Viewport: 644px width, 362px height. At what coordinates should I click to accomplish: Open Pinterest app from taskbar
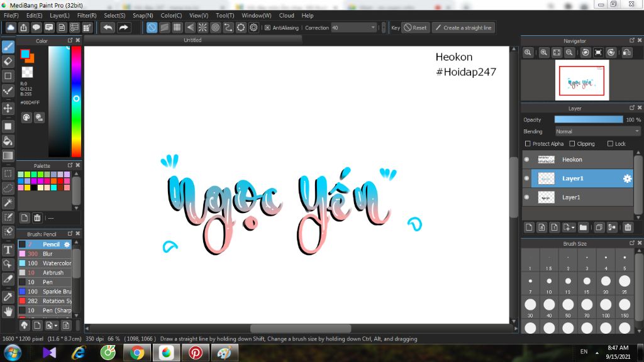click(x=196, y=353)
